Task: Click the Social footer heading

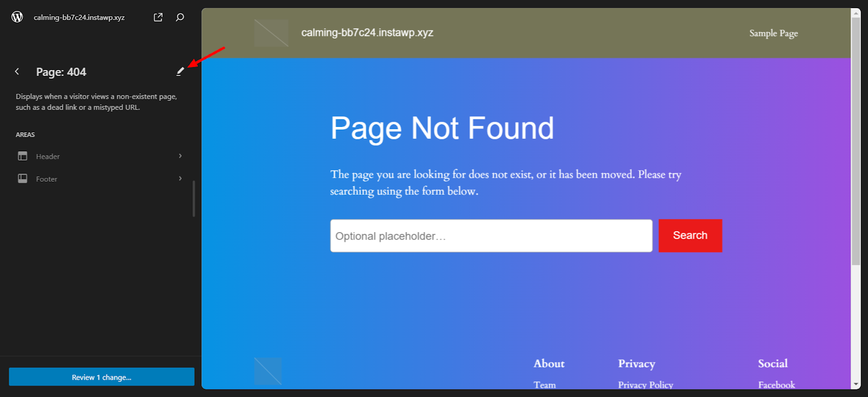Action: 773,363
